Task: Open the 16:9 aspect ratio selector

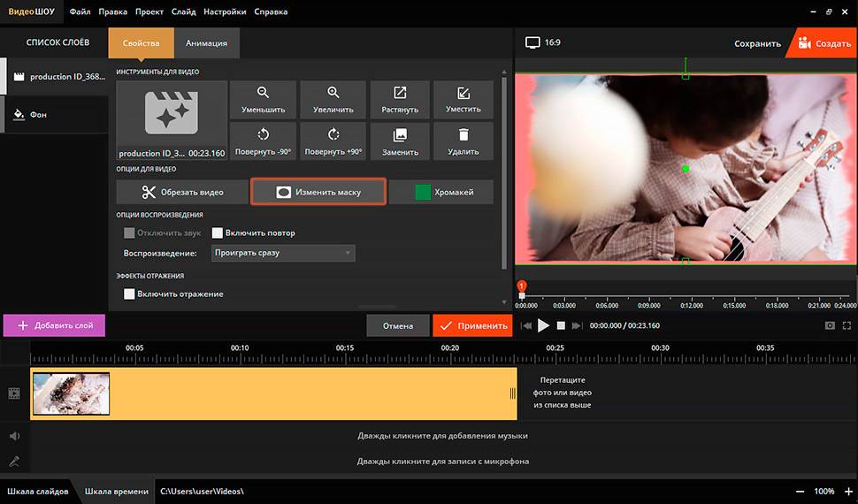Action: pos(543,42)
